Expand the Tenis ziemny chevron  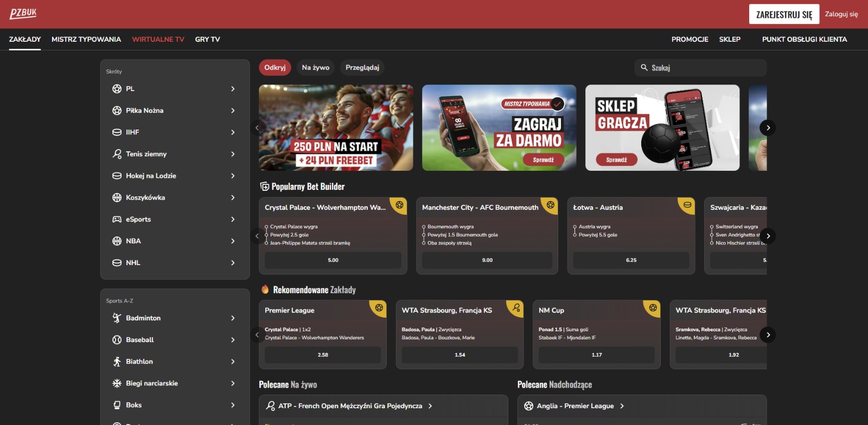point(233,154)
